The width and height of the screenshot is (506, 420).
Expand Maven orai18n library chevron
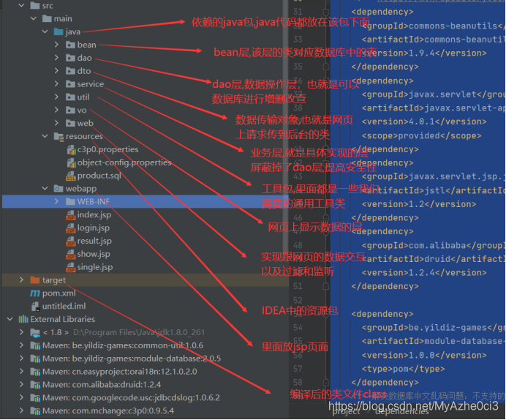[21, 371]
